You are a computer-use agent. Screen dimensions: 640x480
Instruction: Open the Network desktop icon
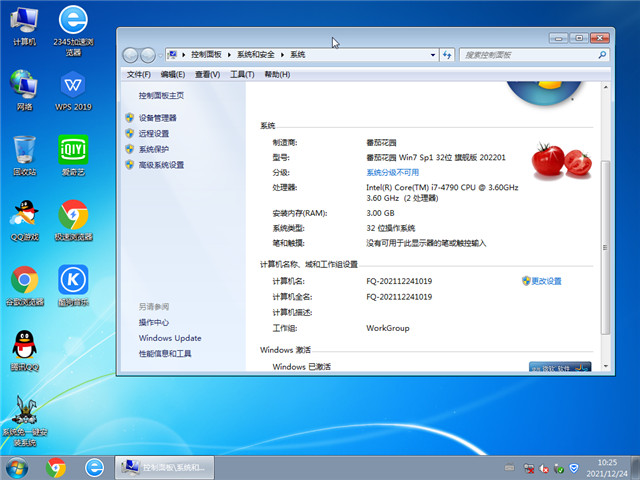click(x=24, y=91)
